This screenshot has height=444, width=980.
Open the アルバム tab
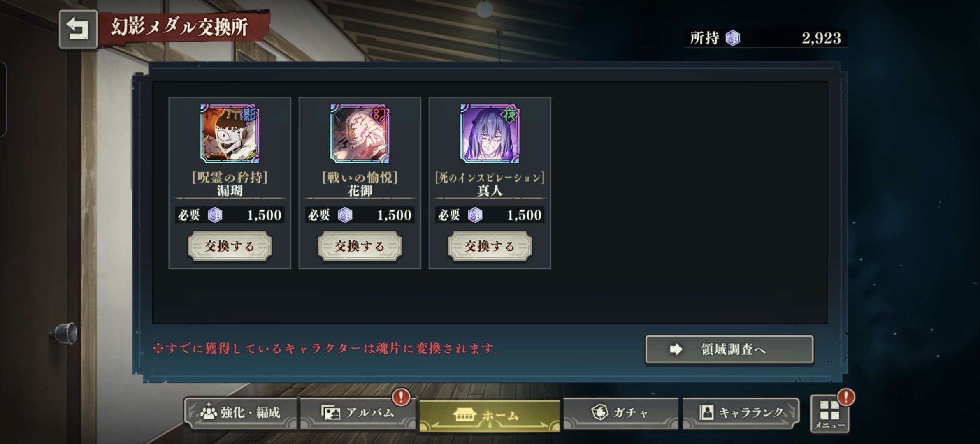coord(357,413)
